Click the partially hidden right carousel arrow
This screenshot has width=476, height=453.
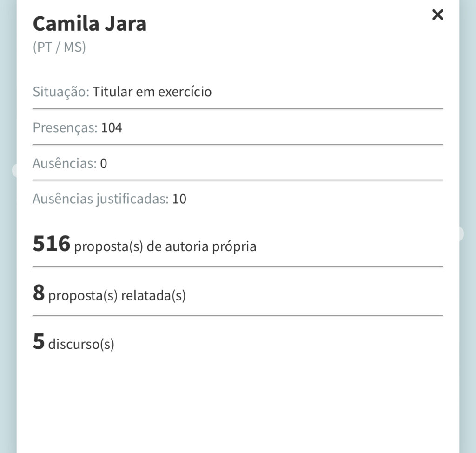(461, 233)
